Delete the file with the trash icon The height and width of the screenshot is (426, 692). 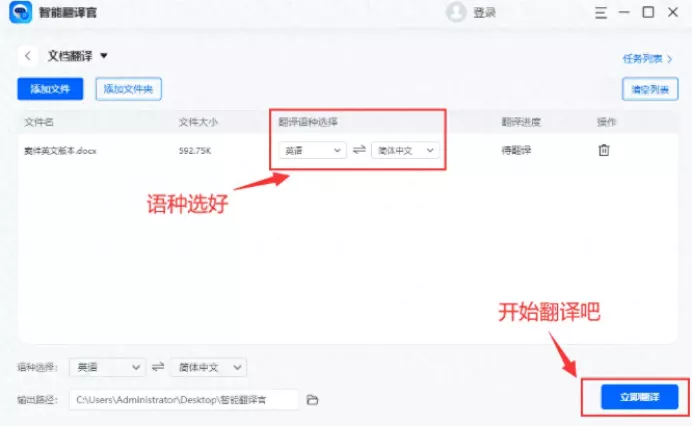(x=603, y=150)
